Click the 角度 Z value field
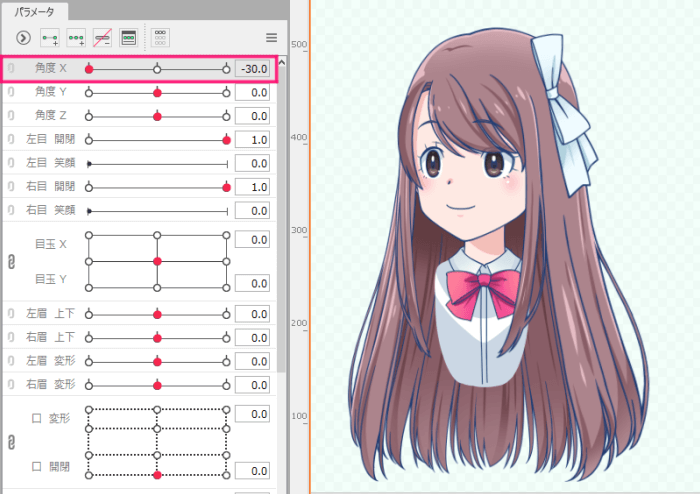This screenshot has height=494, width=700. [253, 116]
